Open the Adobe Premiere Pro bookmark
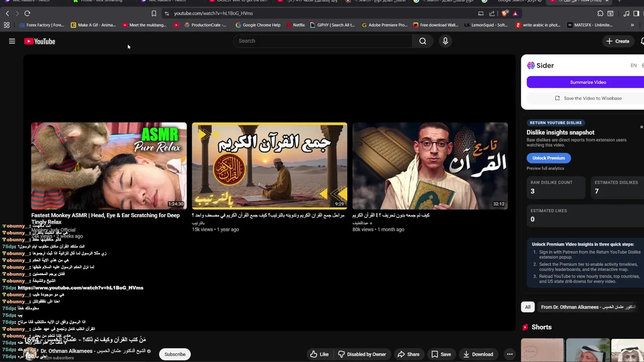This screenshot has width=644, height=362. click(384, 25)
